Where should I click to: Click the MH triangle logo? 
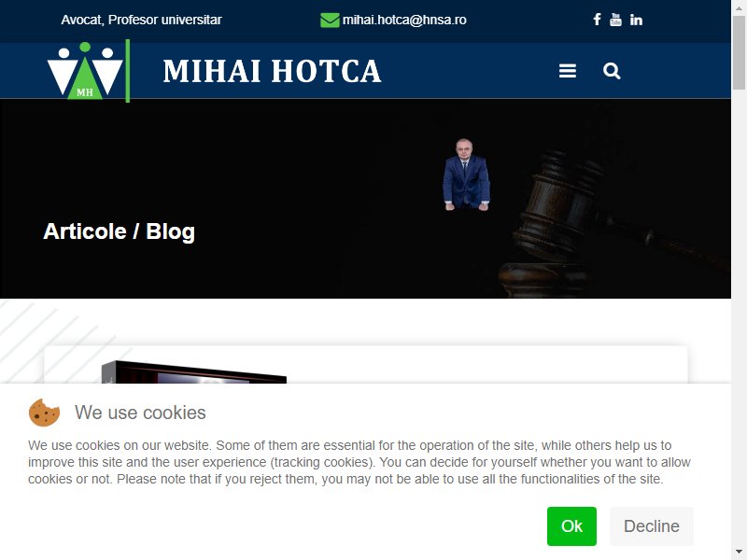click(85, 71)
